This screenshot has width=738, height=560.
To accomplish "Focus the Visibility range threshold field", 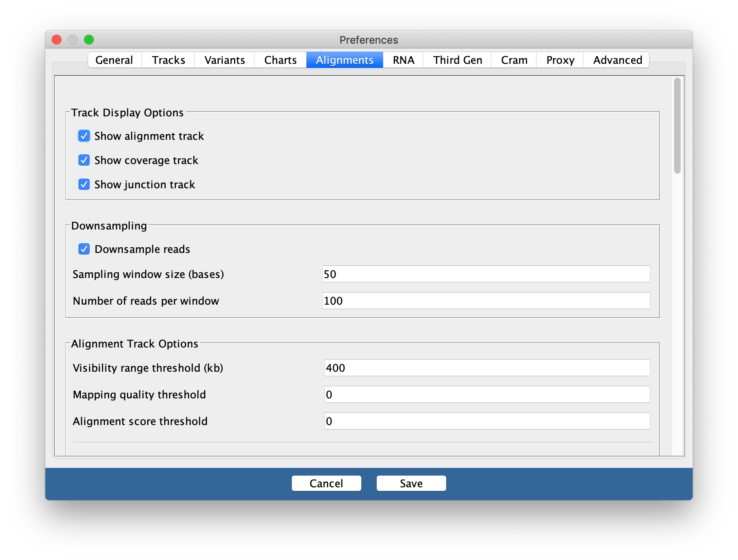I will pos(487,368).
